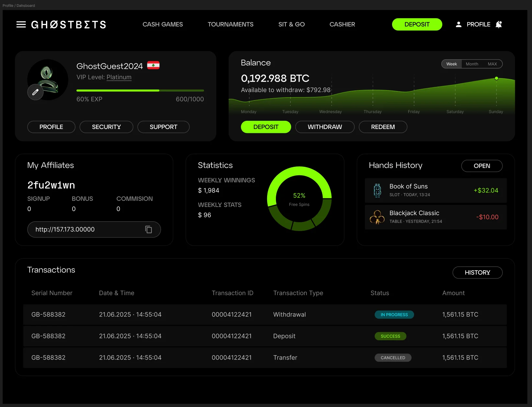Copy the affiliate link with copy icon
Image resolution: width=532 pixels, height=407 pixels.
coord(149,229)
